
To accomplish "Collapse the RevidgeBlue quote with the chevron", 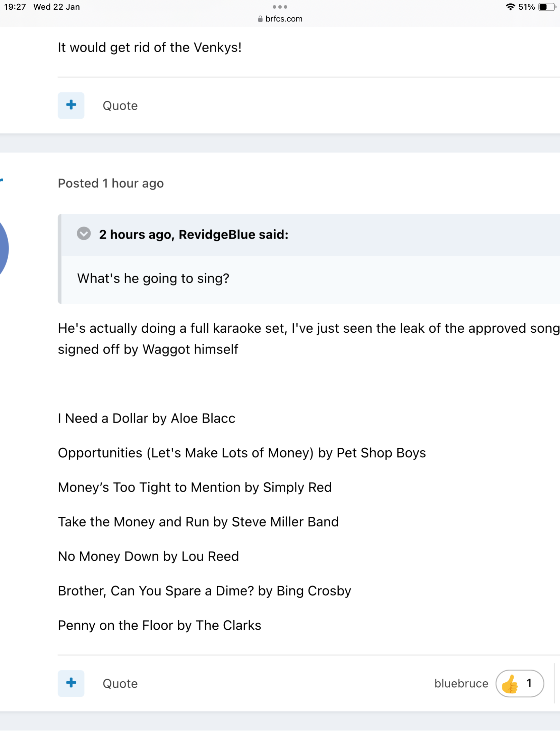I will (x=84, y=234).
